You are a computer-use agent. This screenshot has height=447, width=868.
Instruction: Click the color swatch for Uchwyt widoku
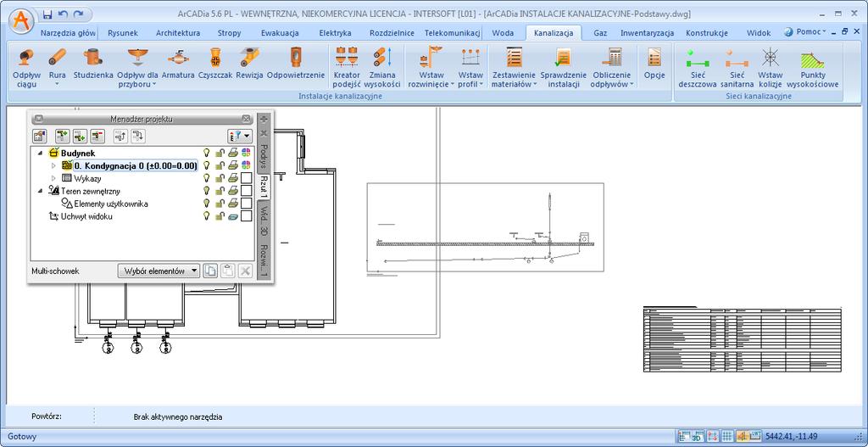pos(247,216)
